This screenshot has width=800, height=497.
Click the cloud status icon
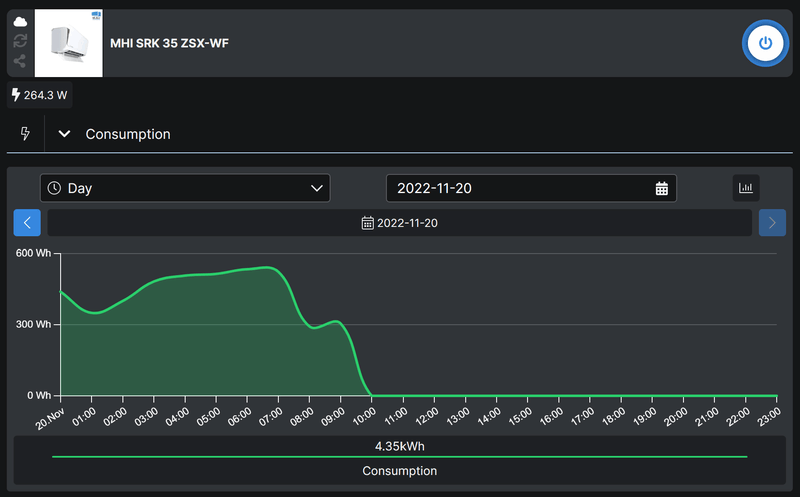click(20, 22)
